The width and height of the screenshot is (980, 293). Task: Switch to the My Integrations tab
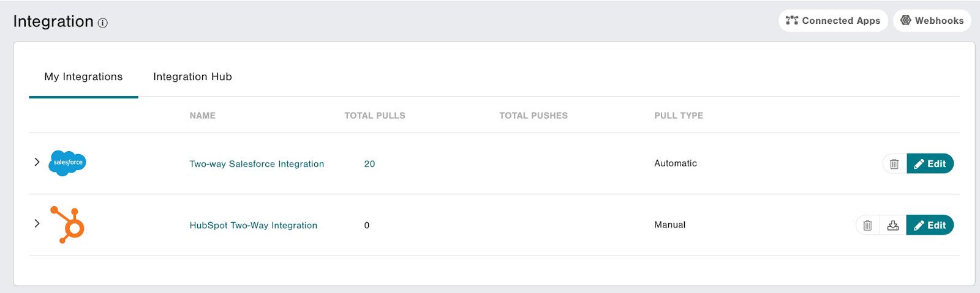tap(83, 77)
